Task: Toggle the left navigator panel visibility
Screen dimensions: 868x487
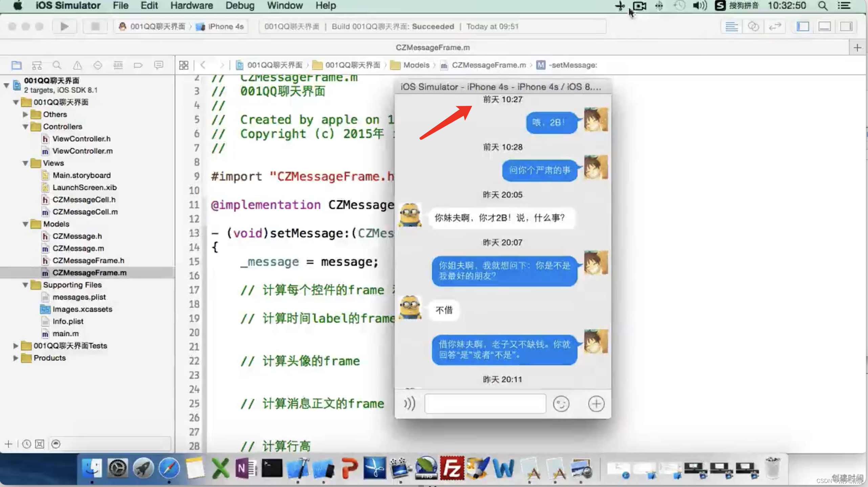Action: pyautogui.click(x=803, y=26)
